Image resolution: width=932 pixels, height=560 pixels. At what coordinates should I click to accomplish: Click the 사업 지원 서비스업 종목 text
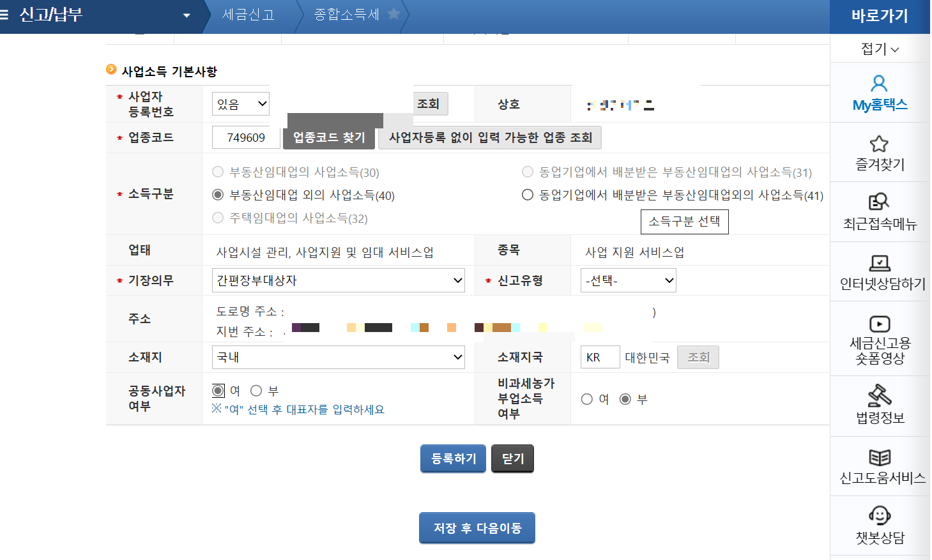click(634, 252)
